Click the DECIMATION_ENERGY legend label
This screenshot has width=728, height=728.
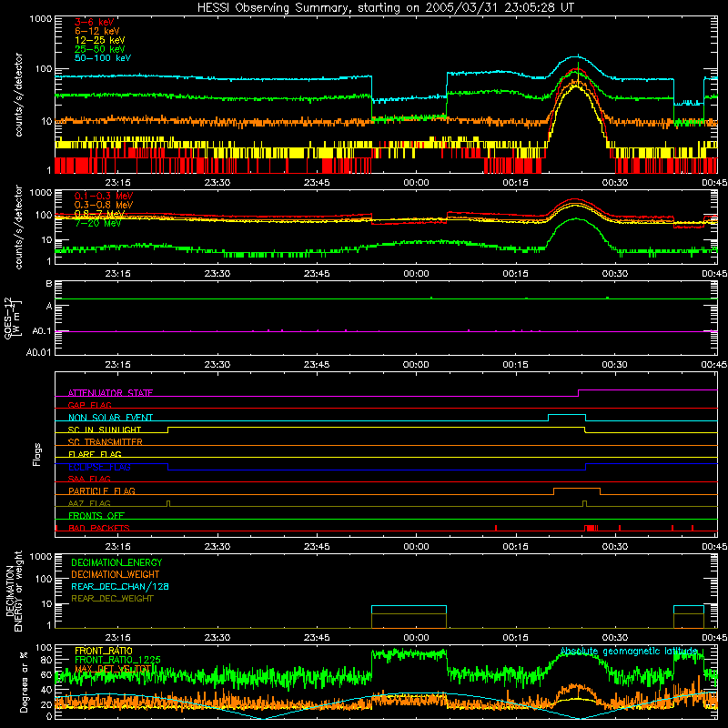116,562
